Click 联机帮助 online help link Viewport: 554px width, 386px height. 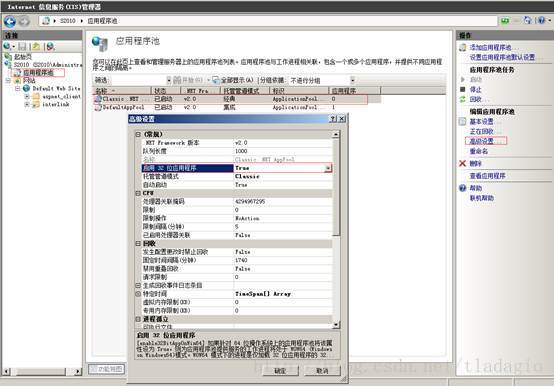click(x=482, y=198)
